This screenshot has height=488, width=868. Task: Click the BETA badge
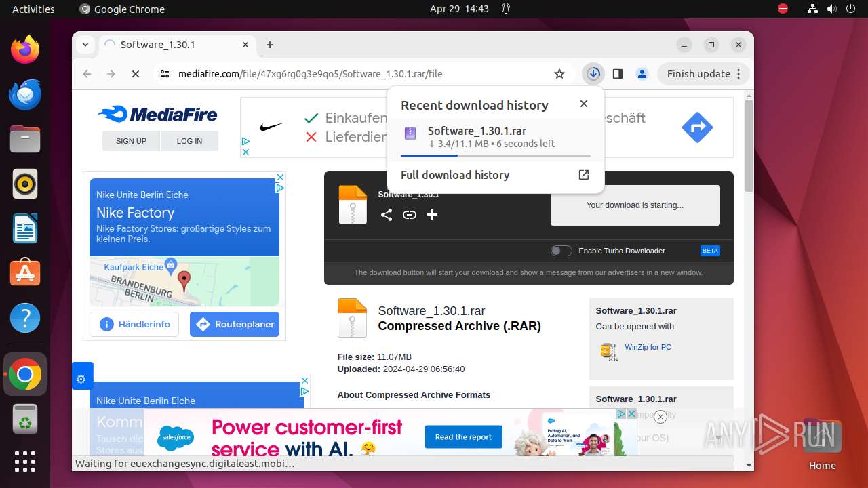click(710, 251)
